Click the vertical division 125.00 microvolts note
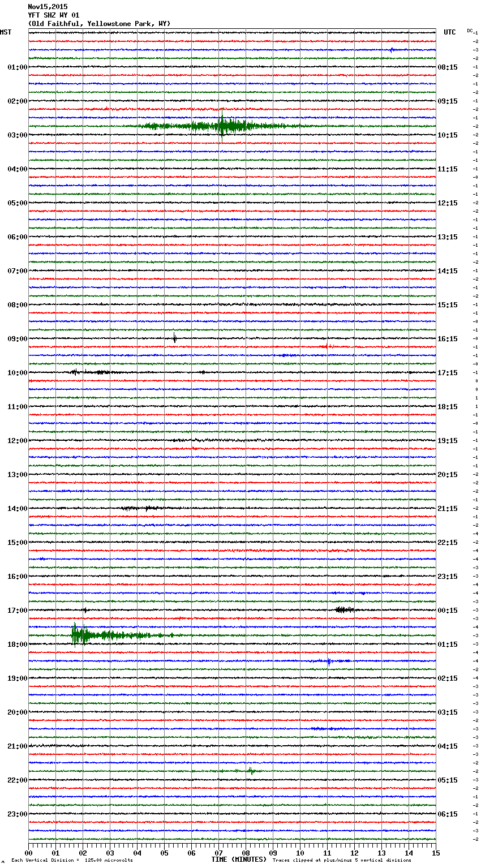The height and width of the screenshot is (868, 481). (72, 861)
